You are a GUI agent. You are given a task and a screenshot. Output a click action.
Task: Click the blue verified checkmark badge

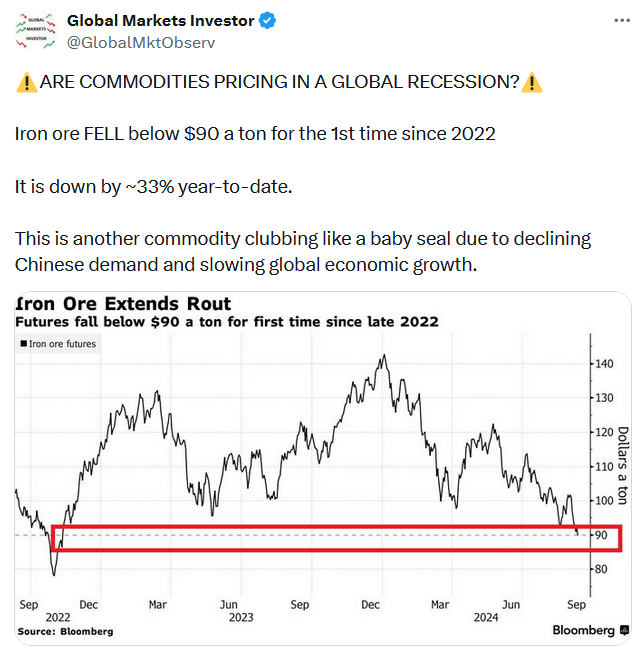(x=269, y=20)
